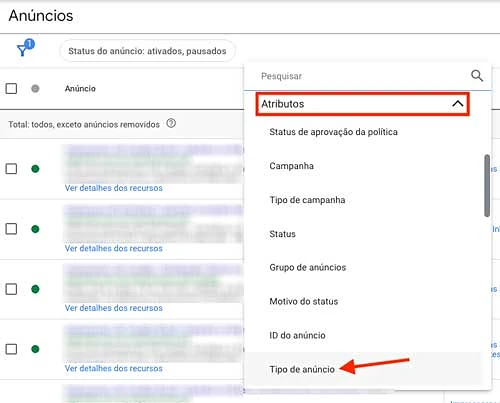500x403 pixels.
Task: Click the grey status dot in header
Action: tap(35, 88)
